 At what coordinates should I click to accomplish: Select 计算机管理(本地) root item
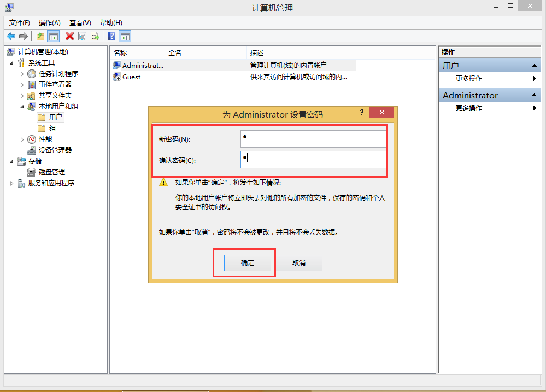(43, 52)
